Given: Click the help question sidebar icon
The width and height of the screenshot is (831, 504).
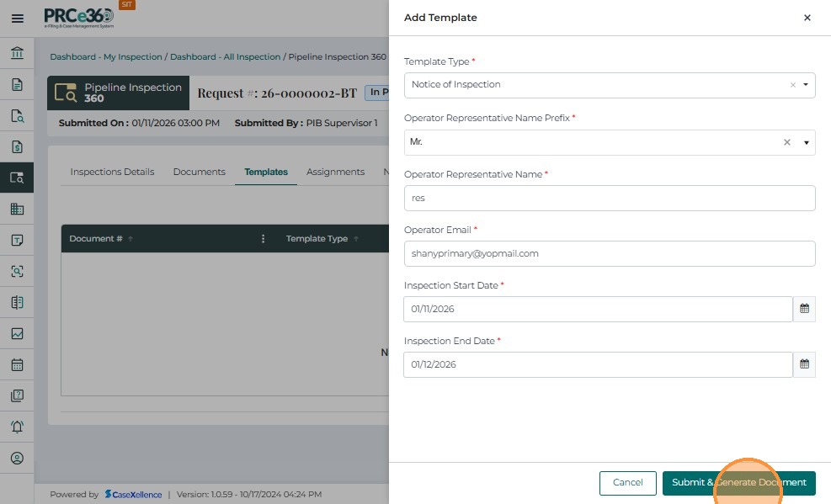Looking at the screenshot, I should [x=17, y=396].
